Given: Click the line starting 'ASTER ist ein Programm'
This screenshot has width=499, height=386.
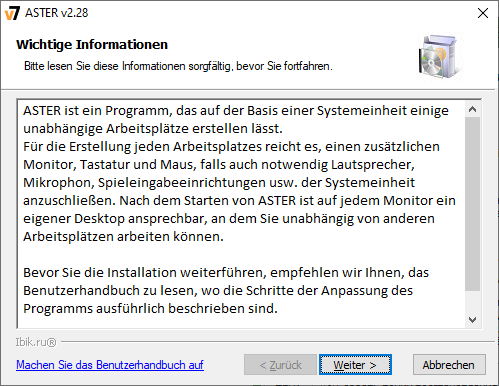Looking at the screenshot, I should coord(236,111).
